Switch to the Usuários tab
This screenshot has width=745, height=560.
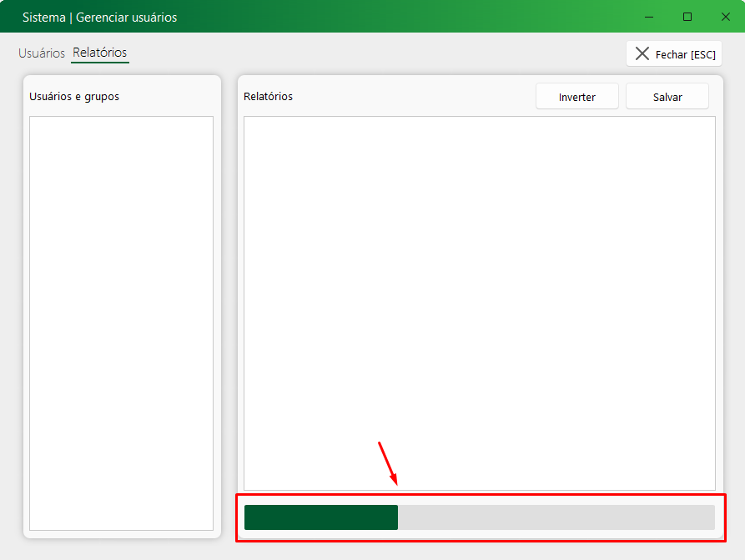pyautogui.click(x=41, y=53)
